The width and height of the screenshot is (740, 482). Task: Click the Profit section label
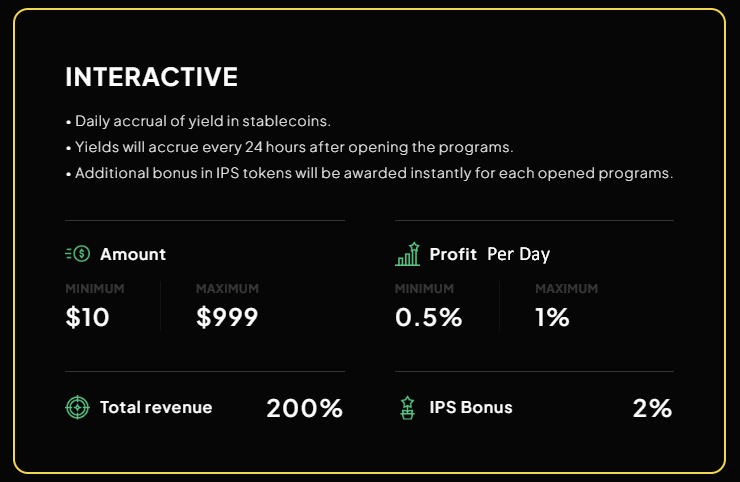tap(453, 254)
